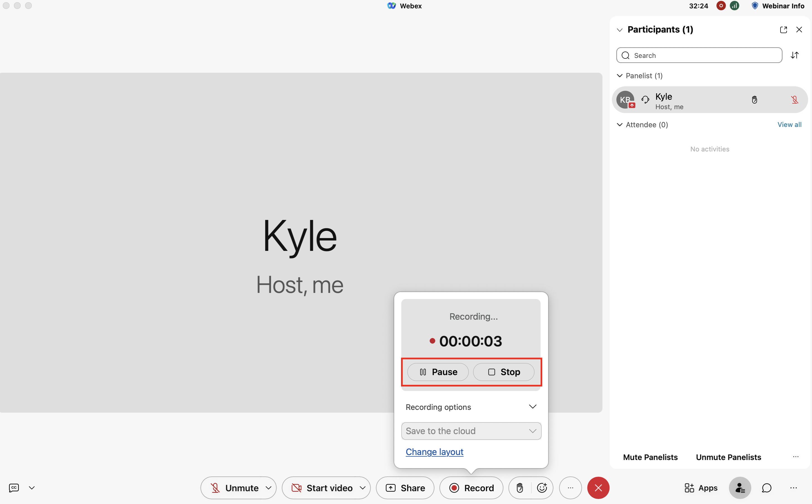This screenshot has width=812, height=504.
Task: Stop the recording
Action: point(503,372)
